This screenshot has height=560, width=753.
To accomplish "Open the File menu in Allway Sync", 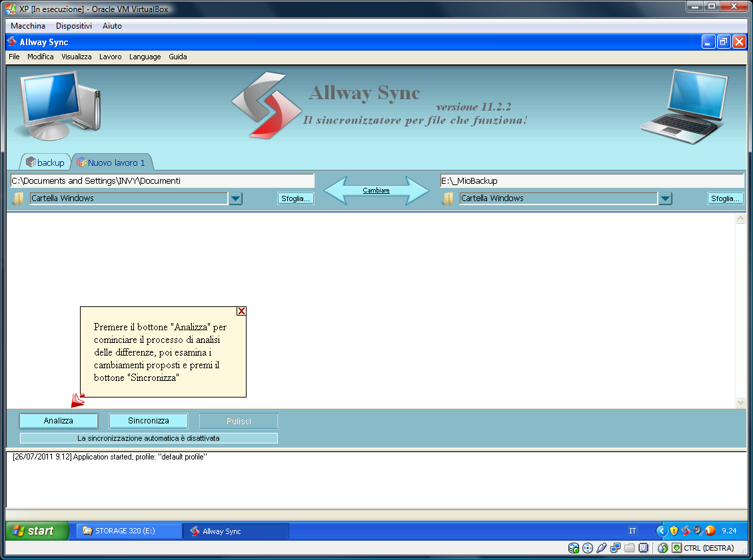I will click(x=15, y=57).
